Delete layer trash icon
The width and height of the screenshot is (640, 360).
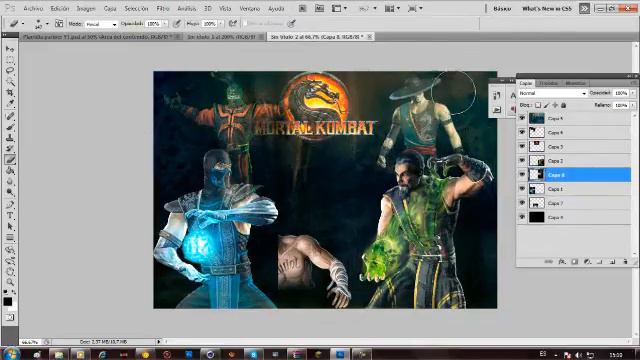(625, 262)
